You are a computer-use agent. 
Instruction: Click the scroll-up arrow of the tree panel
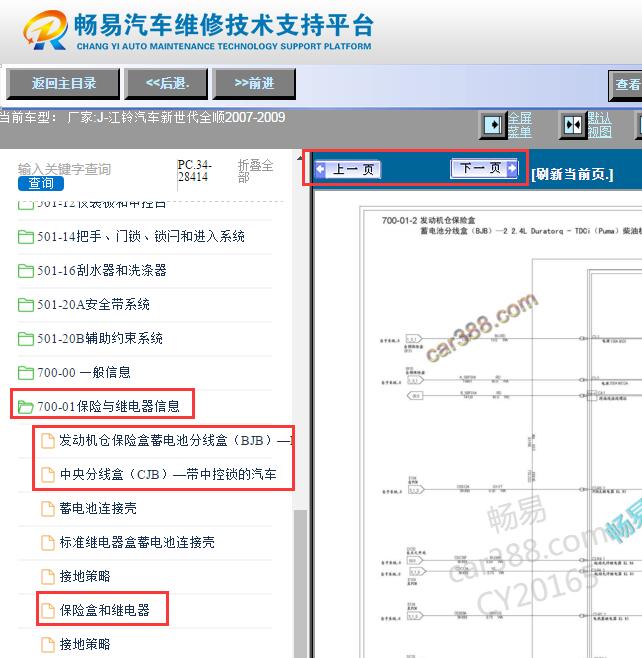click(x=300, y=158)
